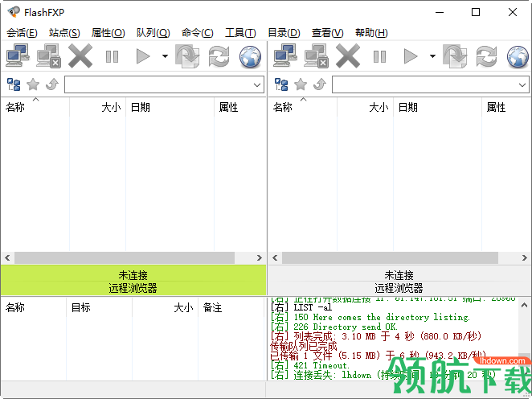Click the log line '226 Directory send OK.'
The height and width of the screenshot is (399, 532).
pos(334,327)
